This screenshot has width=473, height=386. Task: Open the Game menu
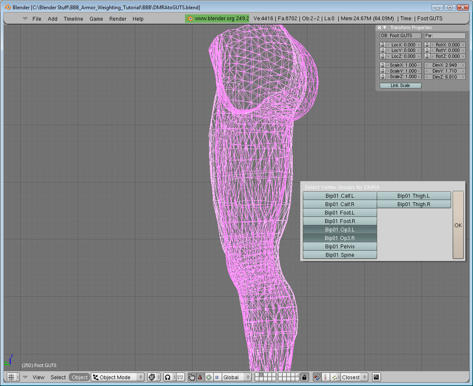pyautogui.click(x=96, y=19)
